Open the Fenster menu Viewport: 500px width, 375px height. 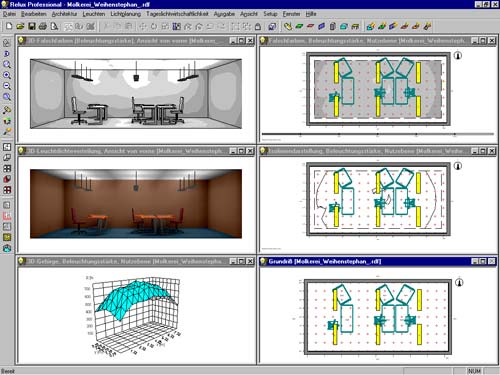[291, 14]
